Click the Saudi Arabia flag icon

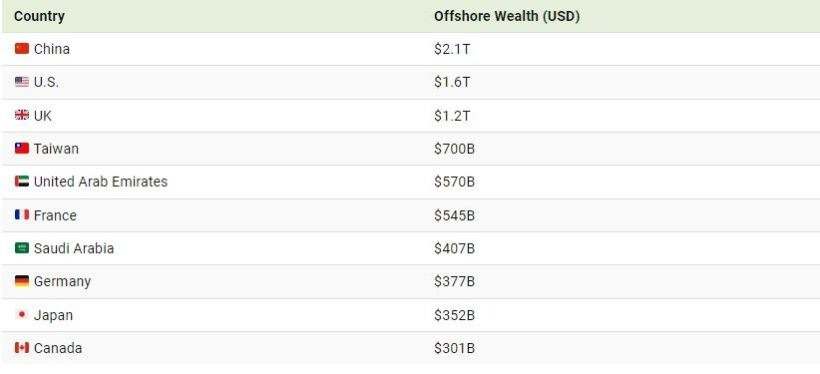22,248
